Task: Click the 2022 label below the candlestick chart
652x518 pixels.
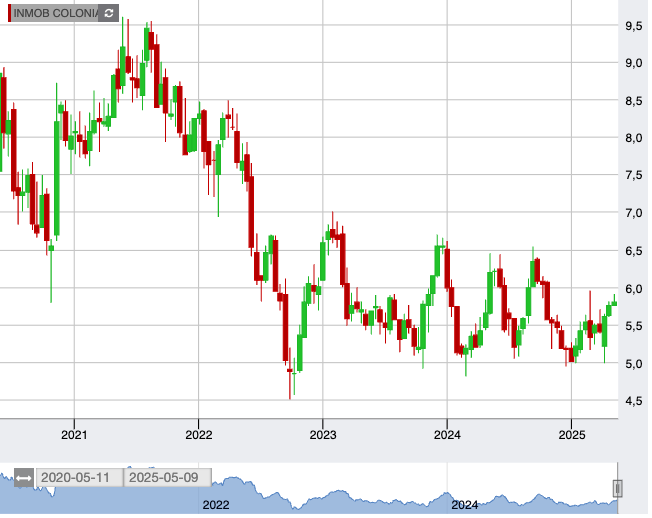Action: coord(198,435)
